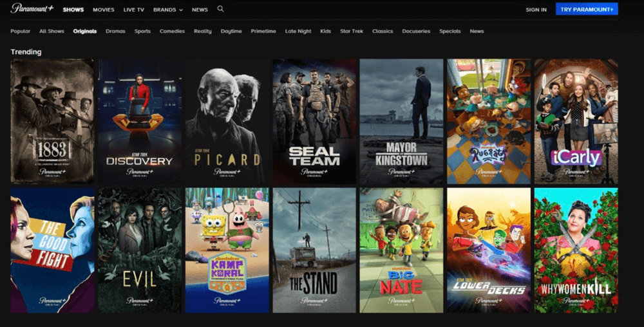Screen dimensions: 644x327
Task: Click the Try Paramount+ button
Action: (x=587, y=9)
